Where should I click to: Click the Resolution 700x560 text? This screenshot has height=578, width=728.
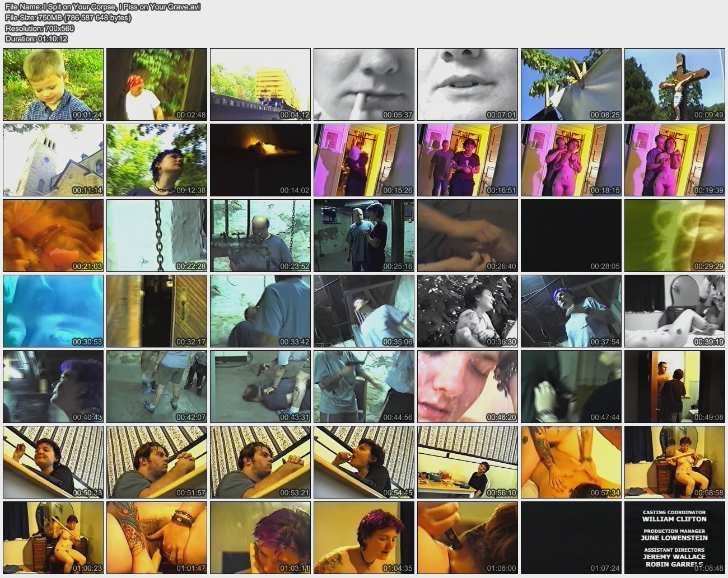40,28
